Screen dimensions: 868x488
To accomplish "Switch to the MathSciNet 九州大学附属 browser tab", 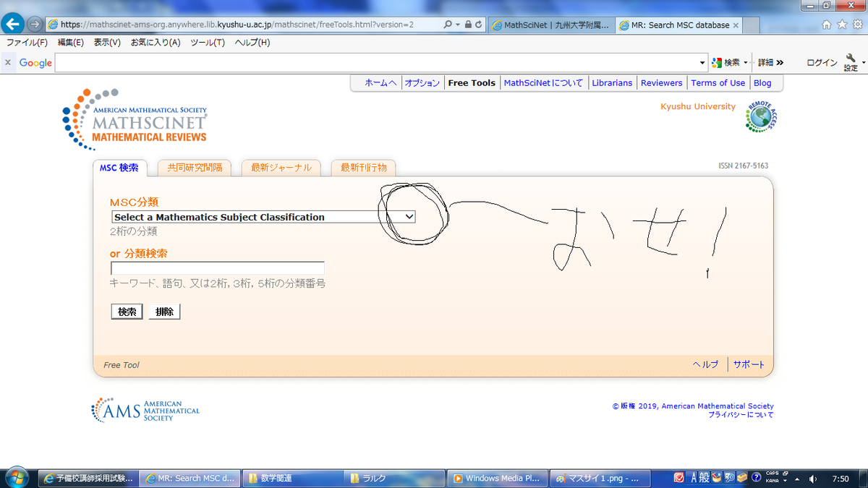I will (551, 25).
